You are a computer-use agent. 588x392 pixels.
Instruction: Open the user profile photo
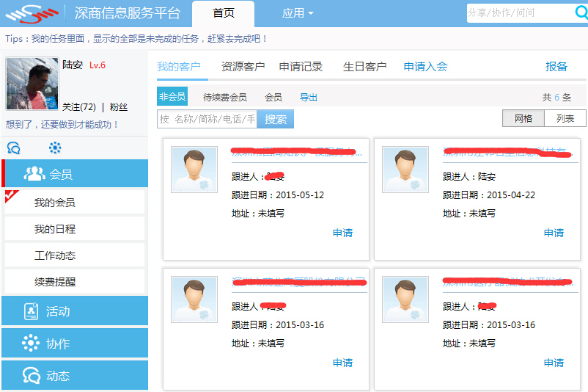pos(32,84)
